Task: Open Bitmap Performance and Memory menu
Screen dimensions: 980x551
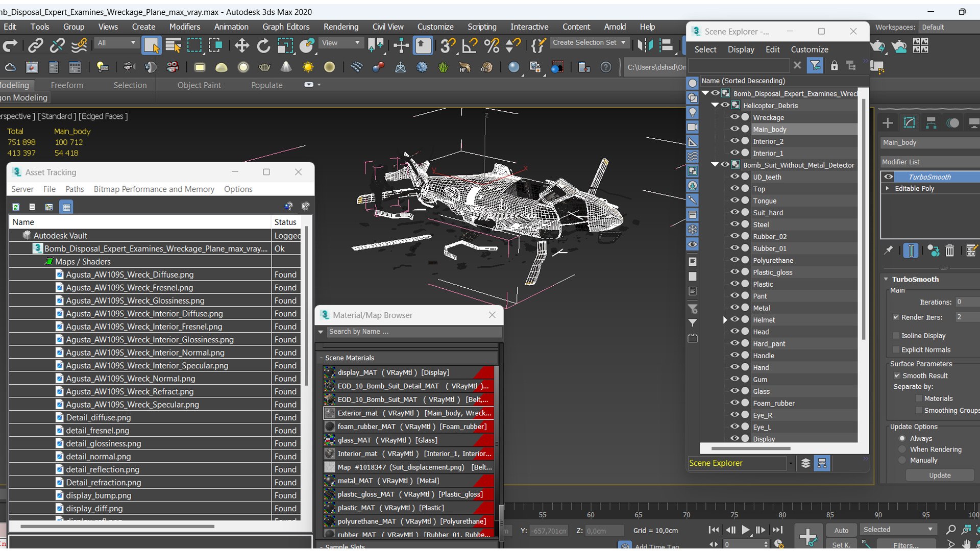Action: point(154,189)
